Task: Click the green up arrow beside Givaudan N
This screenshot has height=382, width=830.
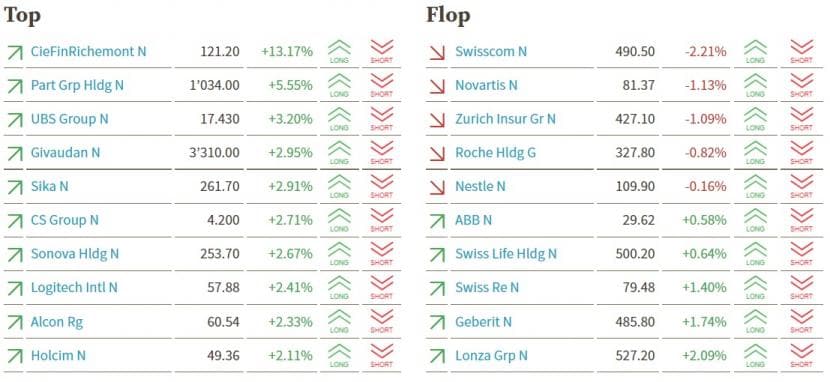Action: tap(15, 153)
